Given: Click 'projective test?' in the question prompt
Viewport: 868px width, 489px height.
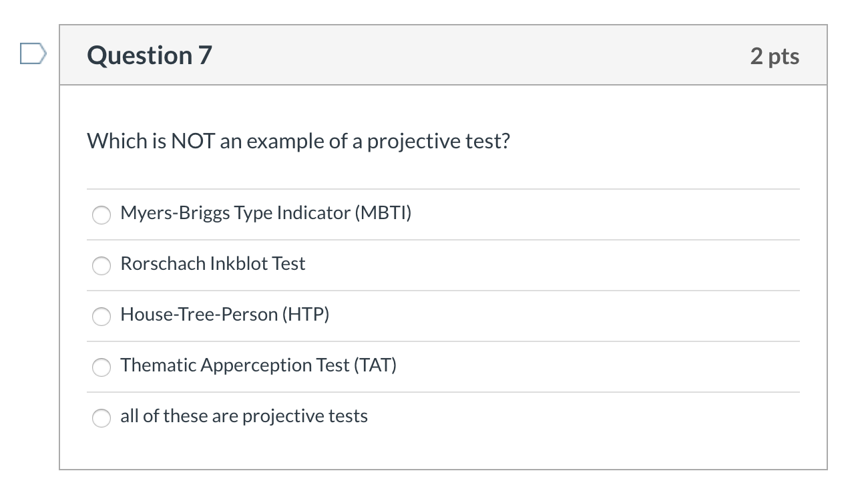Looking at the screenshot, I should tap(438, 142).
